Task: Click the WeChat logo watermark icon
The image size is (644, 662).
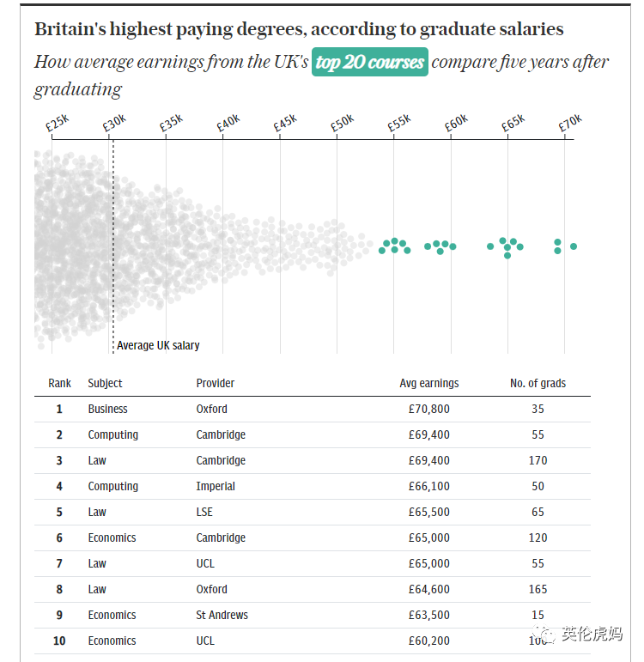Action: (x=546, y=635)
